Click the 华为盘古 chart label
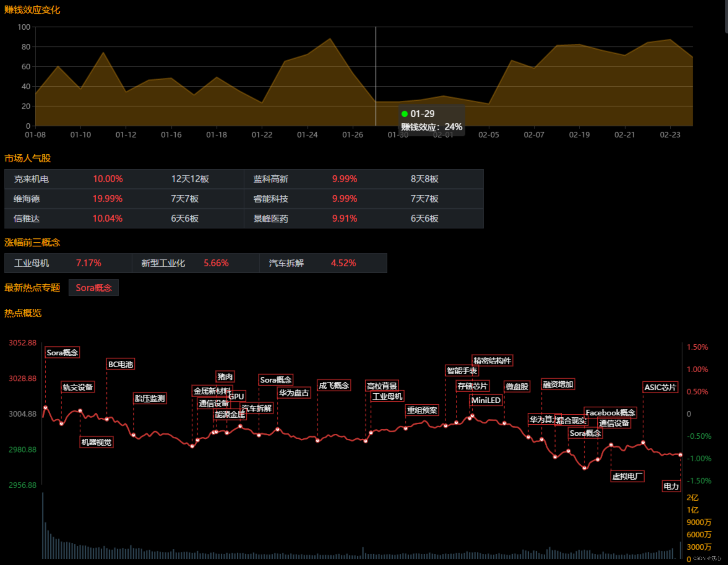The height and width of the screenshot is (565, 728). (294, 393)
